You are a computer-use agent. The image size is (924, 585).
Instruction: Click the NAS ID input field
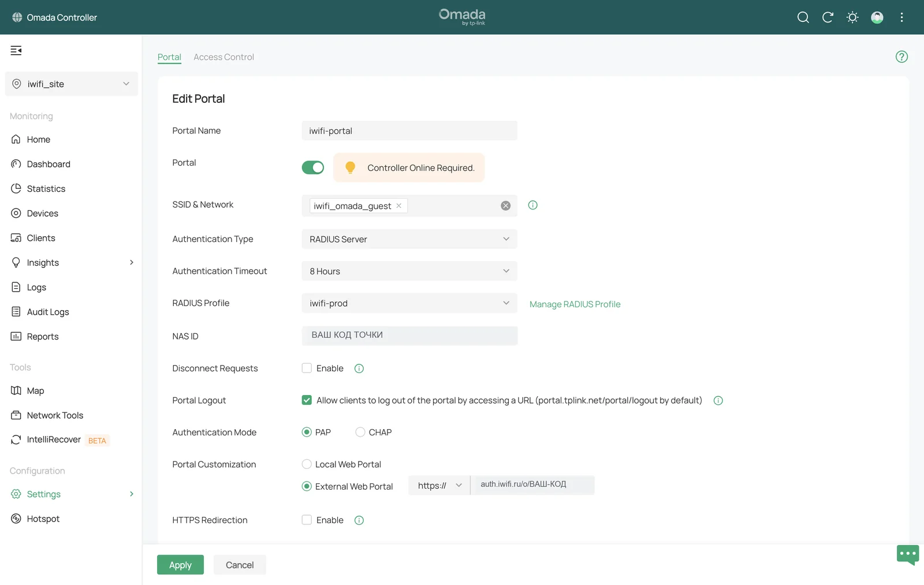coord(409,336)
